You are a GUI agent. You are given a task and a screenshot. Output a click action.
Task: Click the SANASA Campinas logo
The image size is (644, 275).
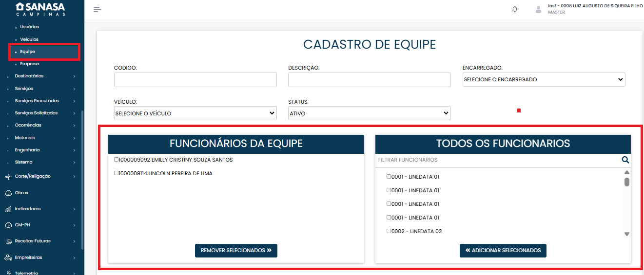[40, 9]
